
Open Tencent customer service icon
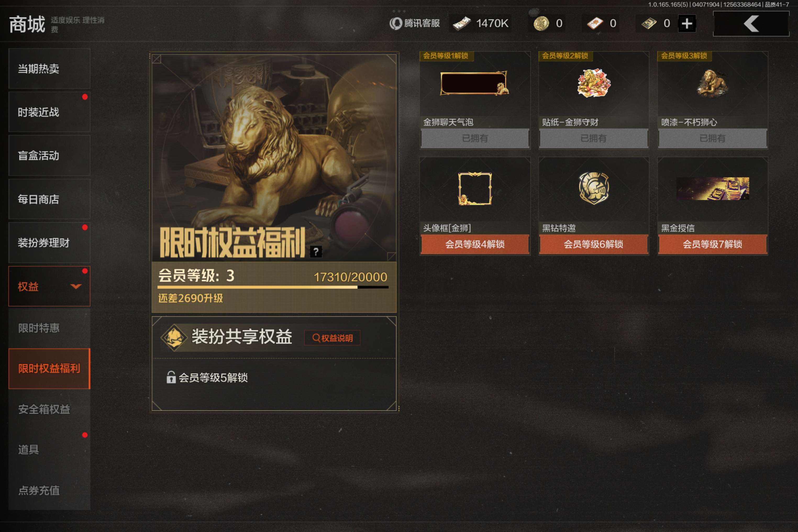click(x=396, y=23)
